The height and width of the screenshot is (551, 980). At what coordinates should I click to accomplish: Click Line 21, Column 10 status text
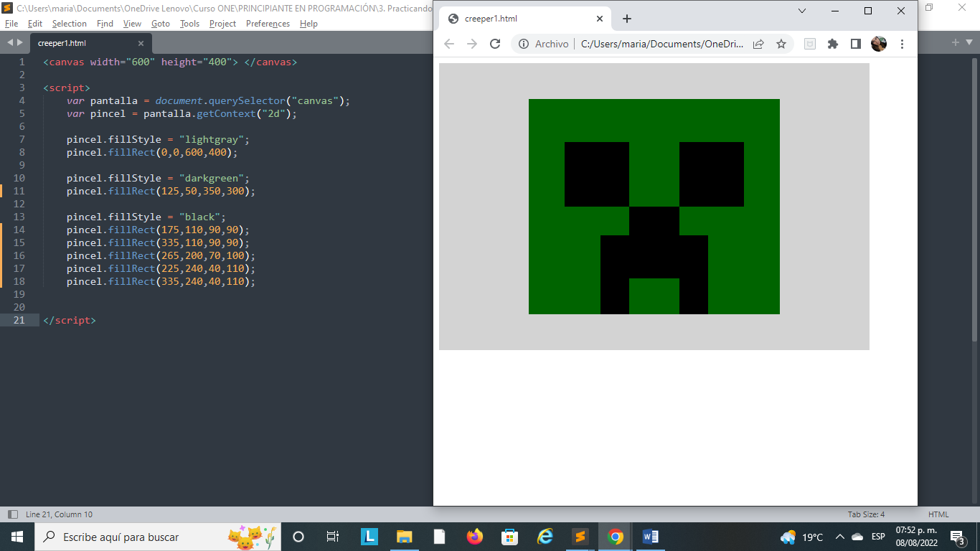click(59, 514)
